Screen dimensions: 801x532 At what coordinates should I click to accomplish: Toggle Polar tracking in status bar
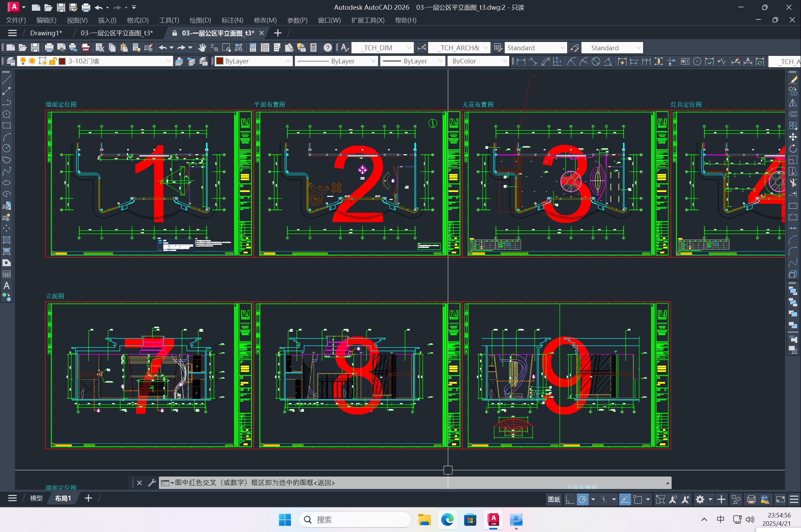pos(582,499)
